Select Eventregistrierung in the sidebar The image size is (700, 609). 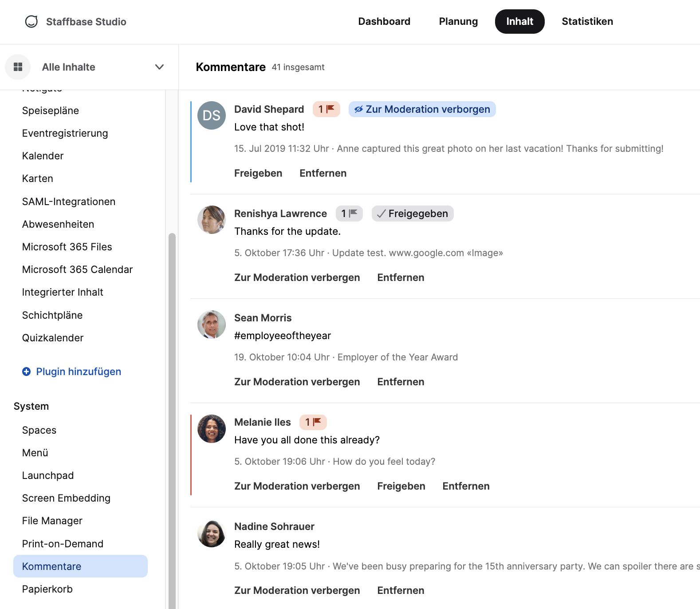point(65,133)
